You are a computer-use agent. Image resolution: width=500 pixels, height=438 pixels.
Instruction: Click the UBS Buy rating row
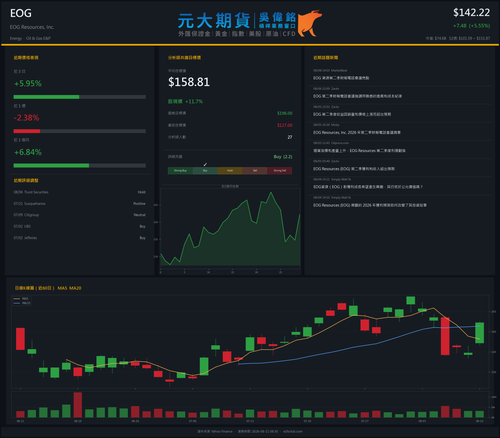[x=79, y=226]
